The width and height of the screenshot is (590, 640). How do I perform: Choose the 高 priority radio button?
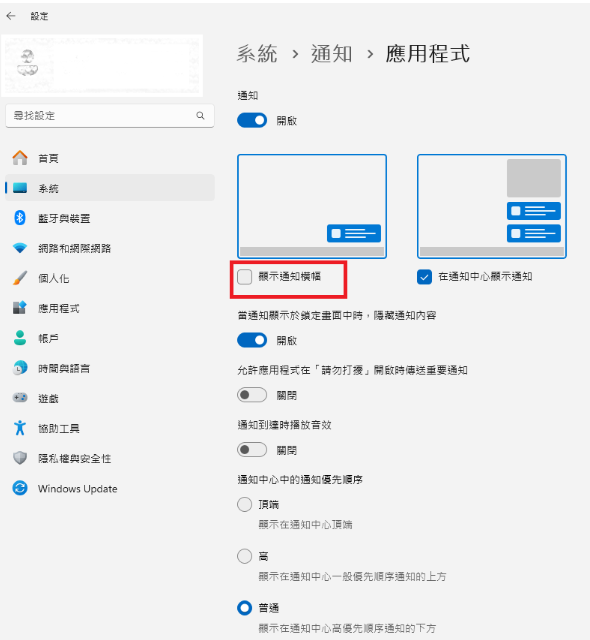pos(244,556)
